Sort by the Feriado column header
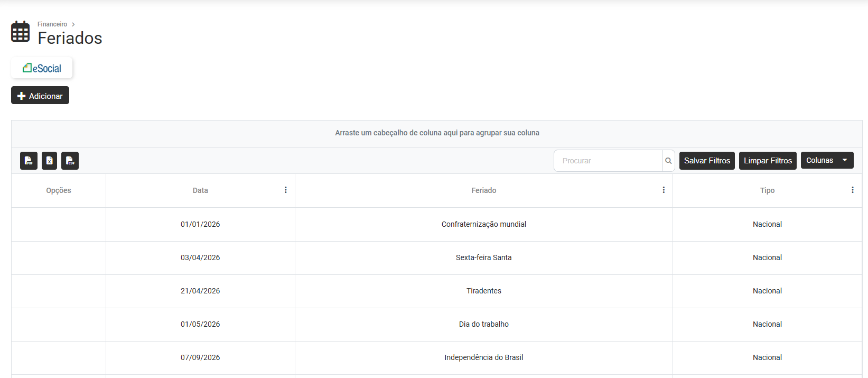868x378 pixels. coord(483,190)
